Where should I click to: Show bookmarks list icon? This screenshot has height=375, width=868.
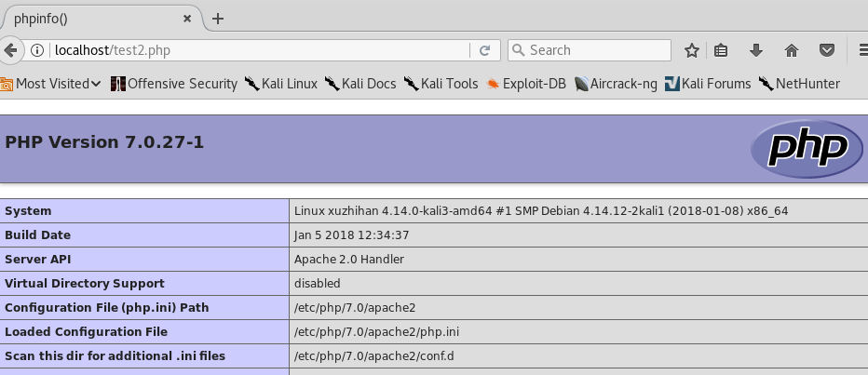click(x=720, y=50)
